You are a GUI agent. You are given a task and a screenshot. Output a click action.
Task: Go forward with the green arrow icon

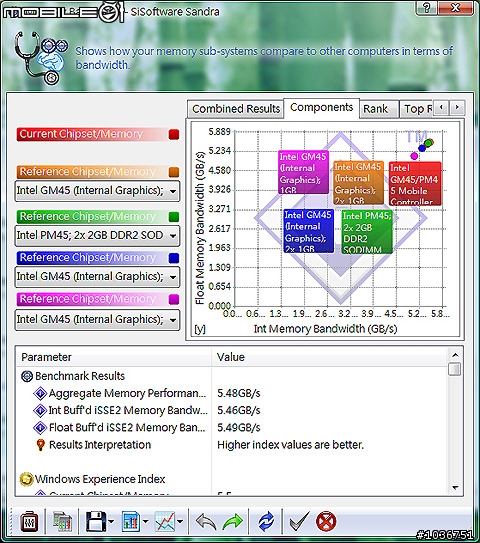(232, 522)
